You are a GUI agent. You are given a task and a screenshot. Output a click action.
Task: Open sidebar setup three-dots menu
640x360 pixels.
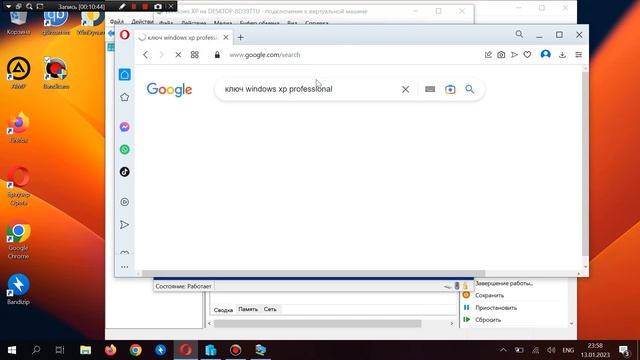point(124,267)
